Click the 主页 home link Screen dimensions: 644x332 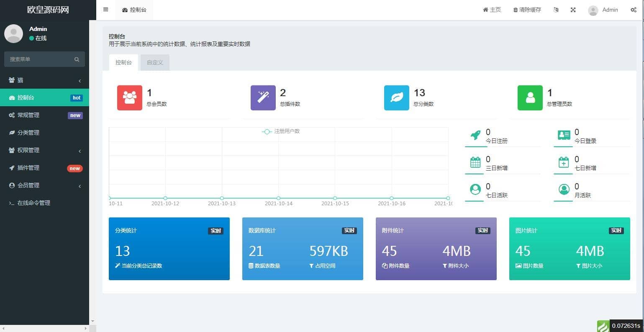pyautogui.click(x=492, y=10)
